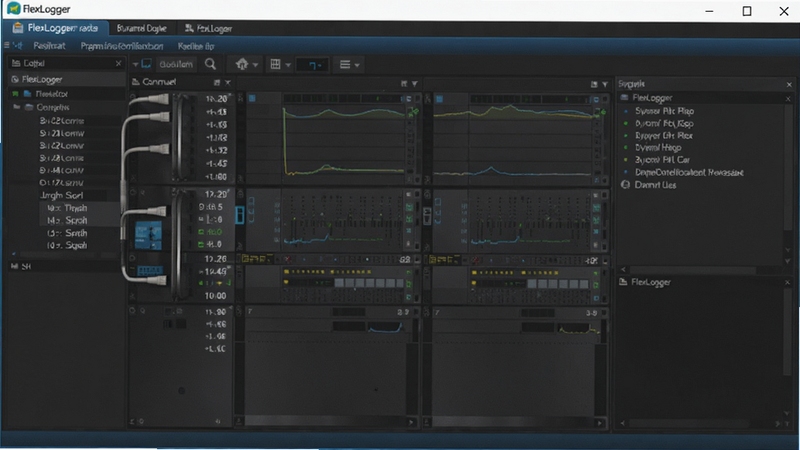800x450 pixels.
Task: Select the FlexLogger root row in the left panel
Action: point(66,80)
